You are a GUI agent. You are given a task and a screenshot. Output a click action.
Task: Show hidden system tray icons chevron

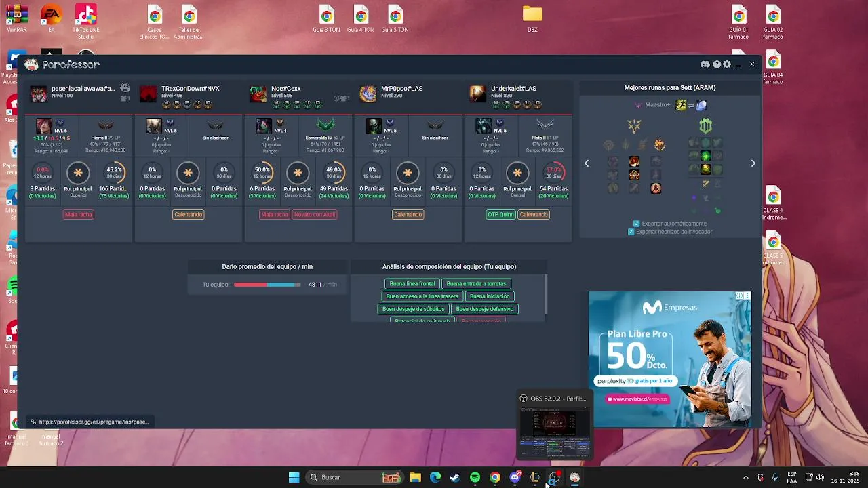pos(745,477)
